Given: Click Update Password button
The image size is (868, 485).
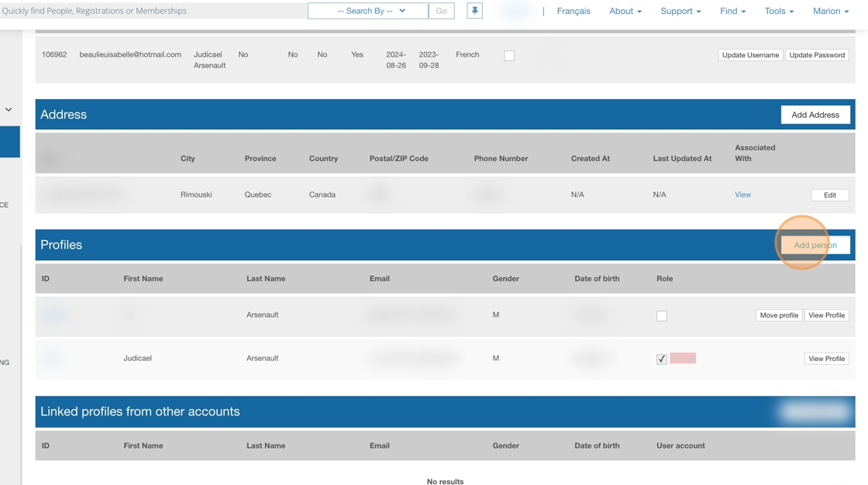Looking at the screenshot, I should click(x=817, y=55).
